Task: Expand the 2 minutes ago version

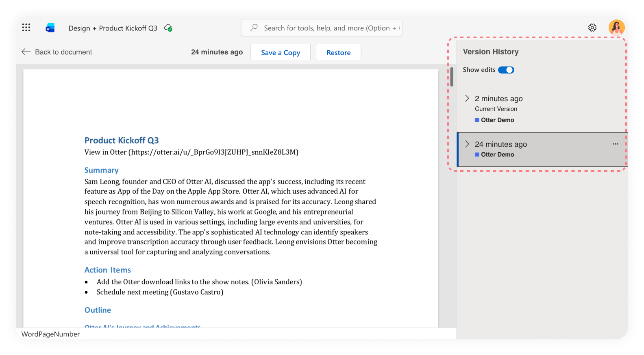Action: 467,98
